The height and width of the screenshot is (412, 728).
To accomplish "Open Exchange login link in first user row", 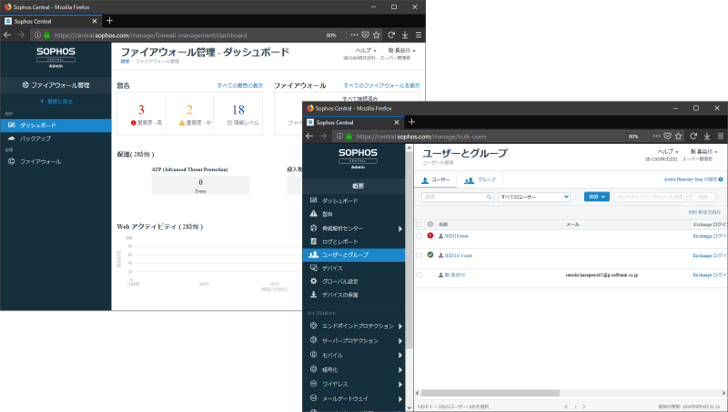I will (x=709, y=236).
